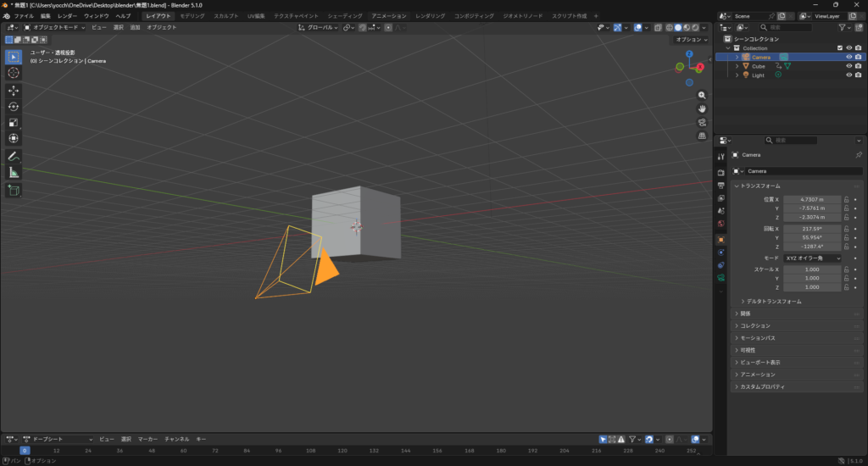Select the Annotate pencil tool
This screenshot has height=466, width=868.
pos(14,157)
